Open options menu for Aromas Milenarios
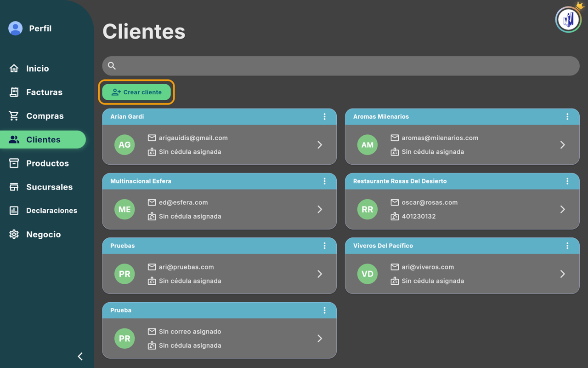The height and width of the screenshot is (368, 588). (567, 117)
